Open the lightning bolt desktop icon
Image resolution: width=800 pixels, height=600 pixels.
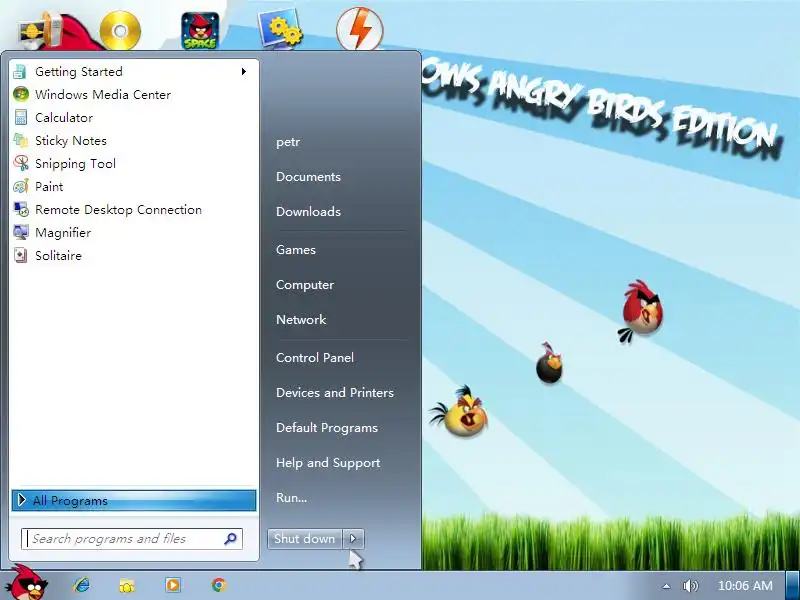point(360,29)
